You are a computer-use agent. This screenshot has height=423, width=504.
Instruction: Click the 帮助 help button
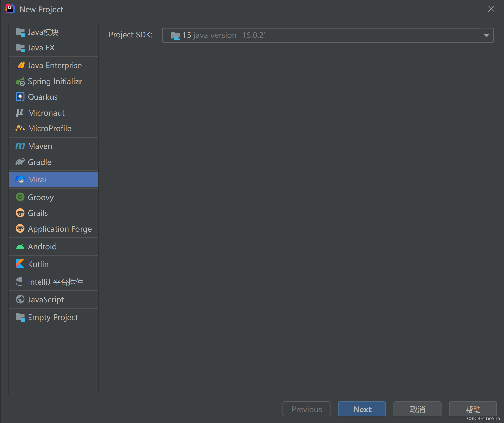click(x=473, y=409)
